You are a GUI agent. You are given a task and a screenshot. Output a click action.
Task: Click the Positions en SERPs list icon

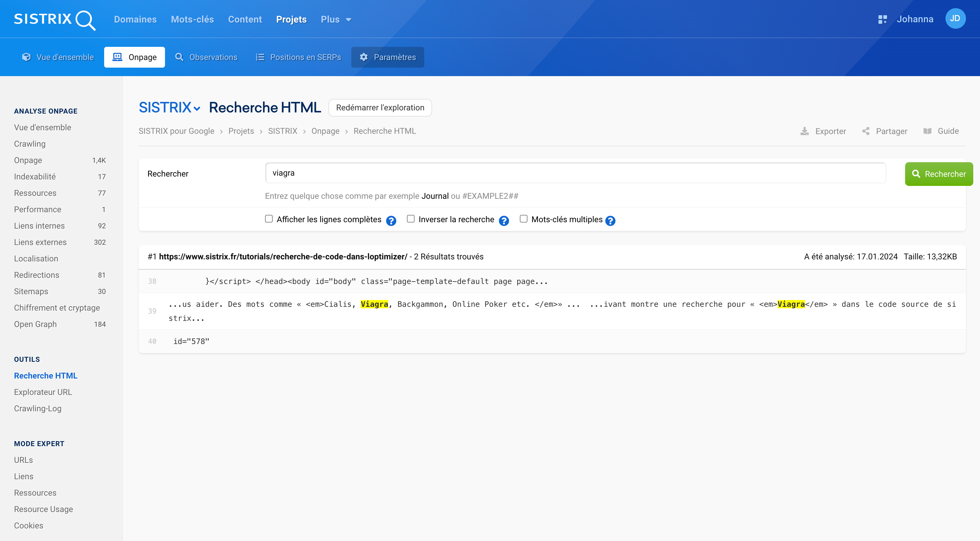[260, 57]
